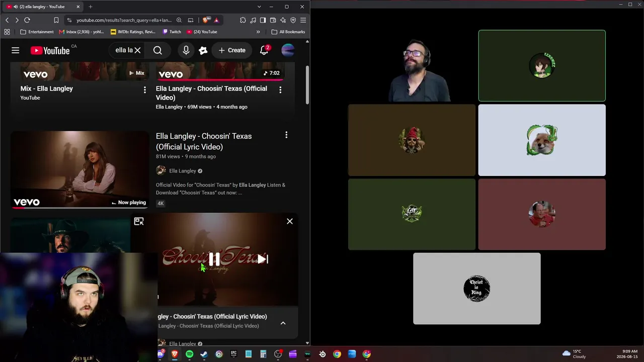Expand the miniplayer to the full watch page
The height and width of the screenshot is (362, 644).
(139, 221)
